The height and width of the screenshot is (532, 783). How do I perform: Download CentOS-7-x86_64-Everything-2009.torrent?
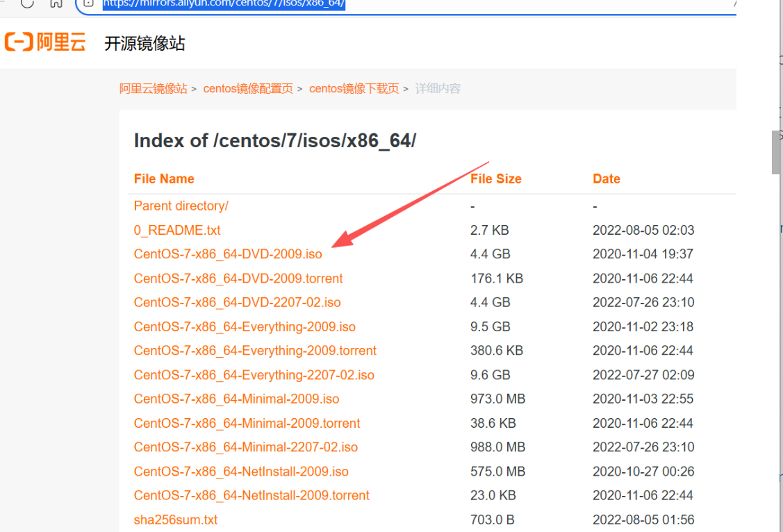pyautogui.click(x=255, y=351)
